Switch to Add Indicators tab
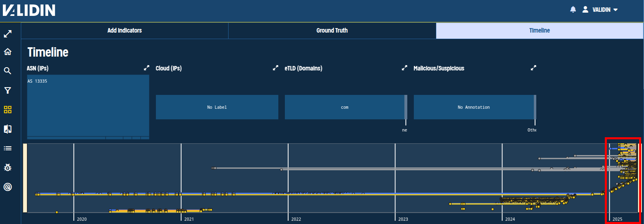This screenshot has height=224, width=644. click(124, 31)
